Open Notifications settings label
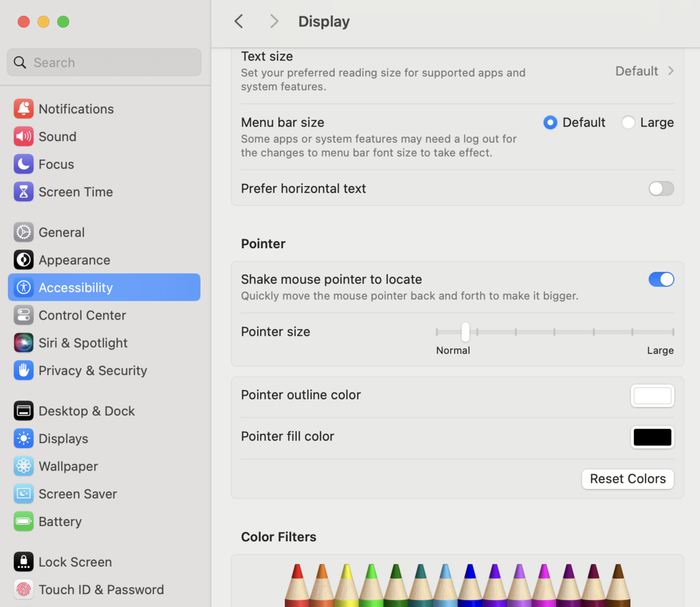Viewport: 700px width, 607px height. click(76, 109)
